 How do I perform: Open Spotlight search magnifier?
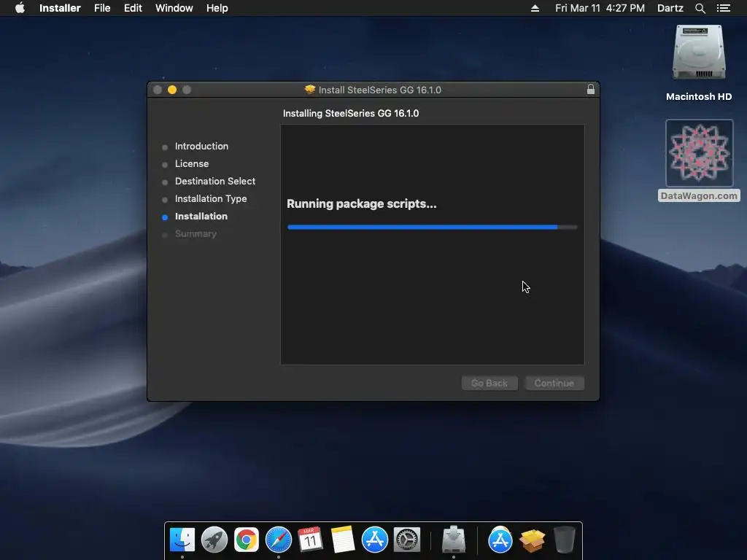pyautogui.click(x=700, y=8)
